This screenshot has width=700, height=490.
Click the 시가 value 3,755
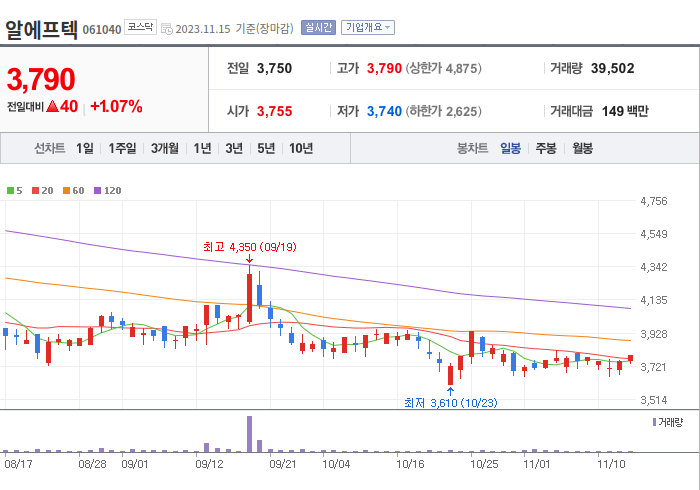click(x=274, y=111)
